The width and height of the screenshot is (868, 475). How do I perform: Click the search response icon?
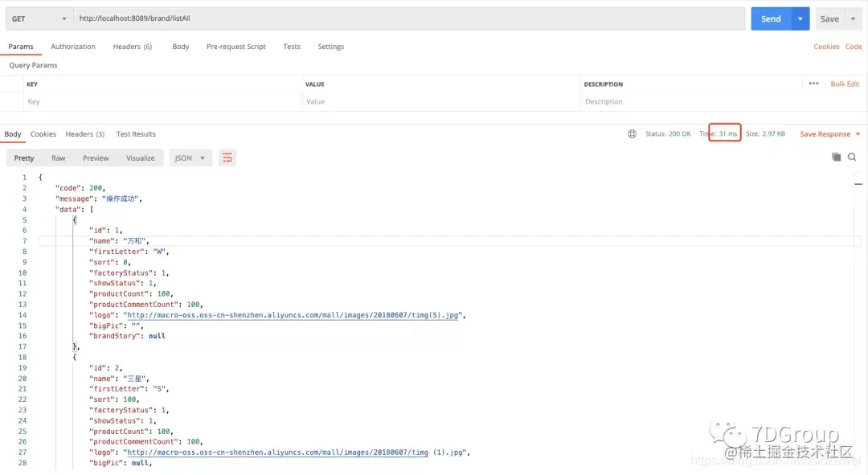852,158
